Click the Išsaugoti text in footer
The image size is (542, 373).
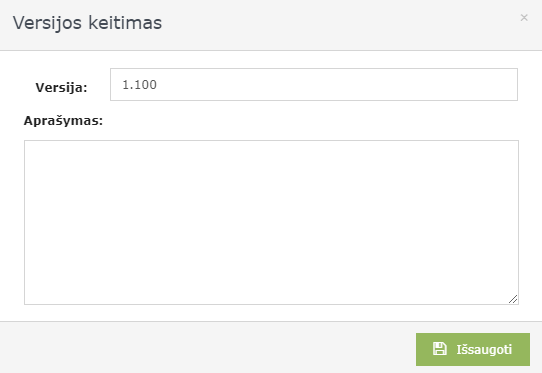tap(484, 349)
